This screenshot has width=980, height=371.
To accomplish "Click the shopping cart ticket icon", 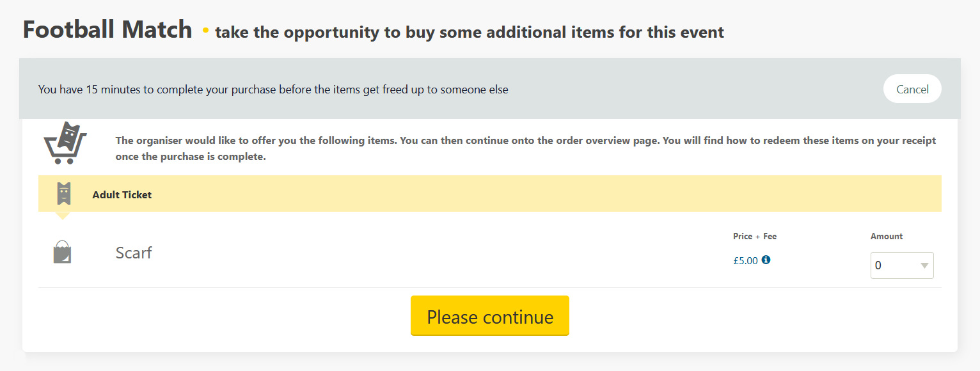I will pos(65,143).
